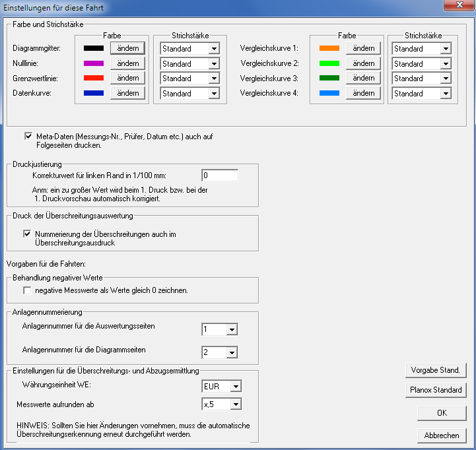The width and height of the screenshot is (476, 450).
Task: Click the blue Datenkurve color swatch
Action: pos(94,93)
